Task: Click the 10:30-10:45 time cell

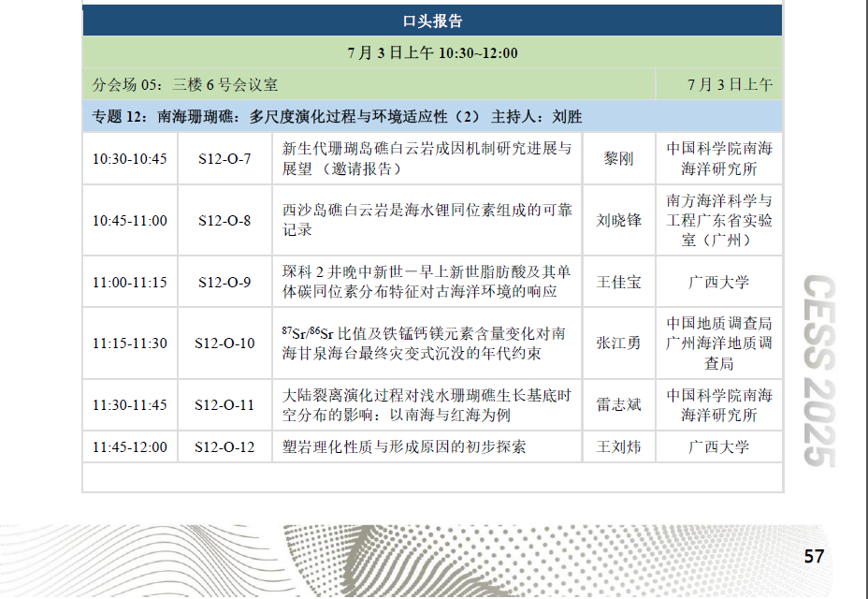Action: pyautogui.click(x=129, y=158)
